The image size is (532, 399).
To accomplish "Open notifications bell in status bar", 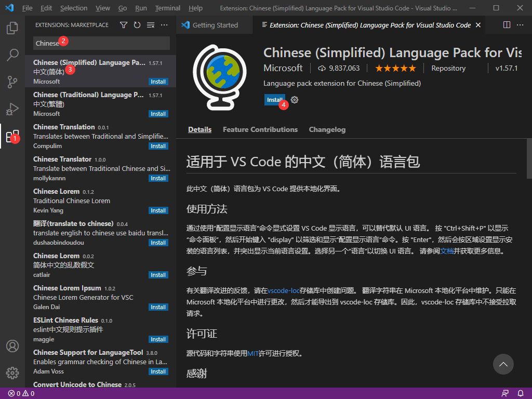I will coord(521,394).
